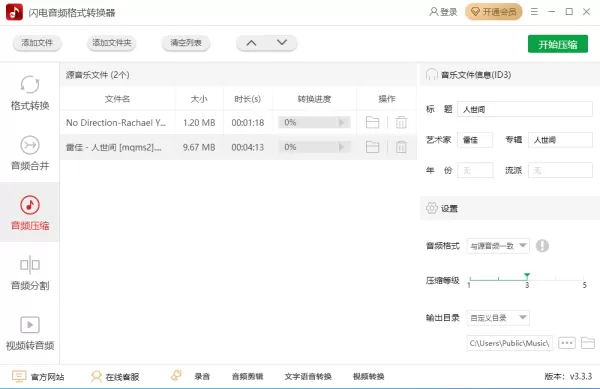The height and width of the screenshot is (389, 600).
Task: Click the 开始压缩 start button
Action: pyautogui.click(x=558, y=44)
